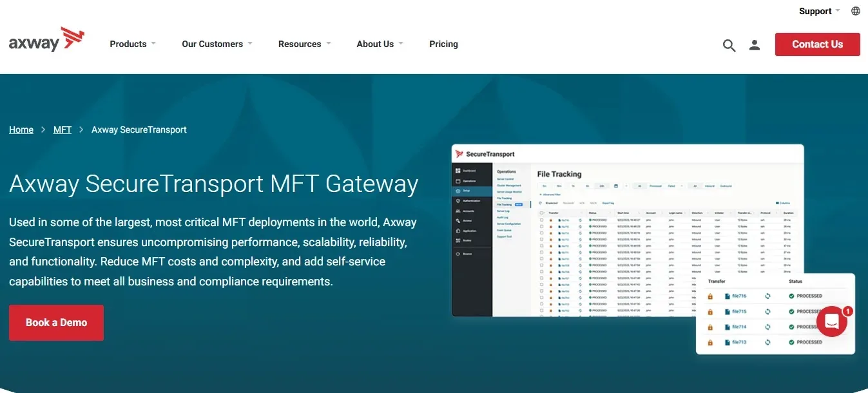Expand the Our Customers menu
This screenshot has height=393, width=868.
tap(217, 44)
